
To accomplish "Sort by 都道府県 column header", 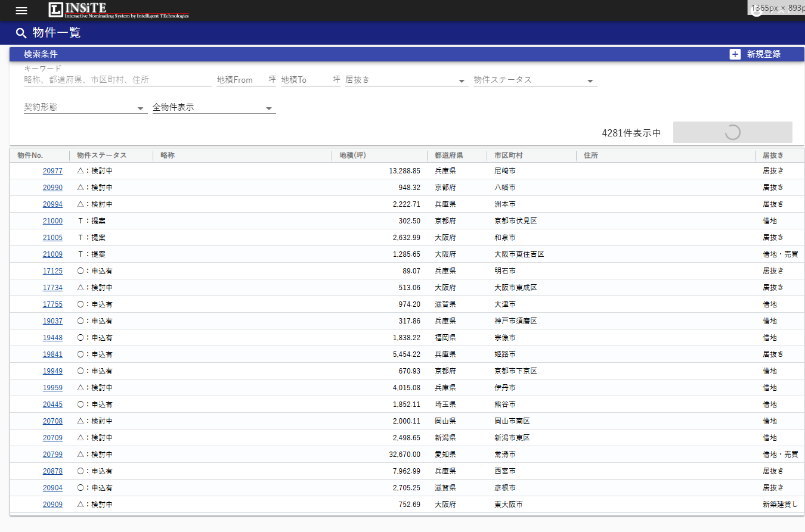I will click(x=449, y=155).
